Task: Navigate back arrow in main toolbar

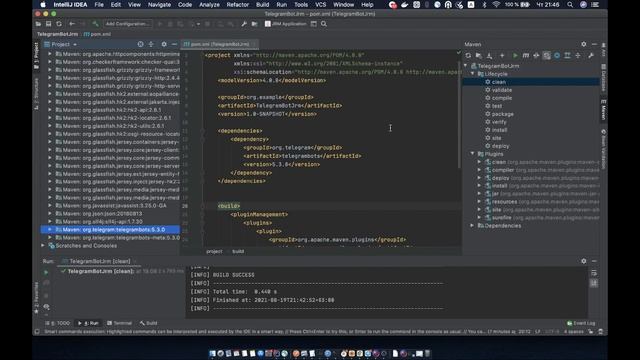Action: [x=72, y=24]
